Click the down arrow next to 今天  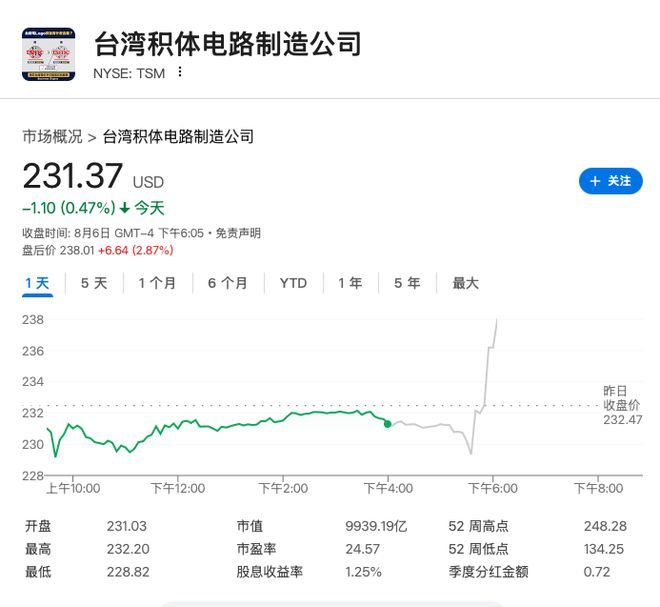click(125, 208)
